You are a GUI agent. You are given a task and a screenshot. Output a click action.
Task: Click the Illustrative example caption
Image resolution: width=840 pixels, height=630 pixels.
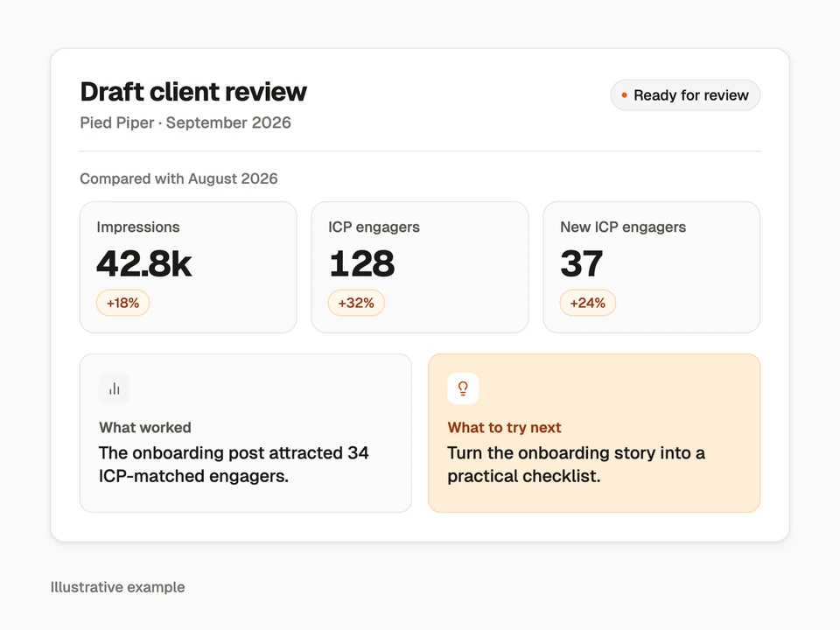click(118, 587)
